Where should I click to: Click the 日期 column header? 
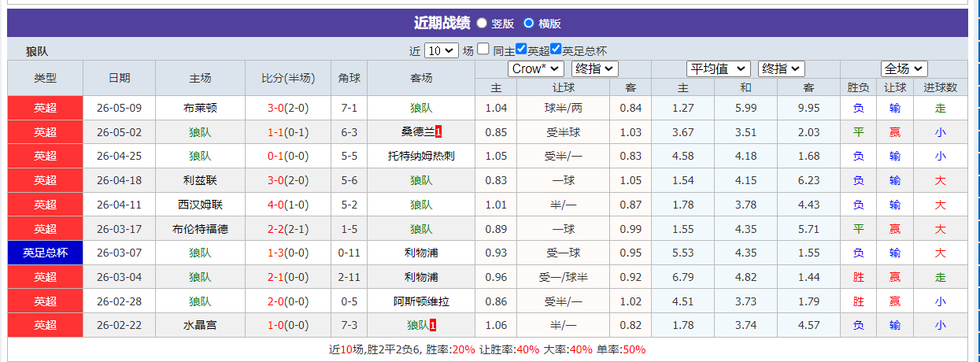(x=120, y=78)
